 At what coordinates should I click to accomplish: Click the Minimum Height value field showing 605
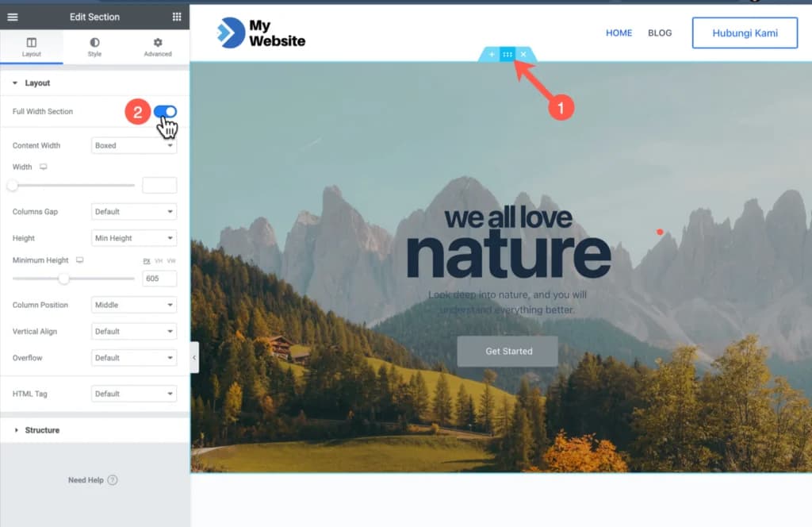[x=159, y=278]
